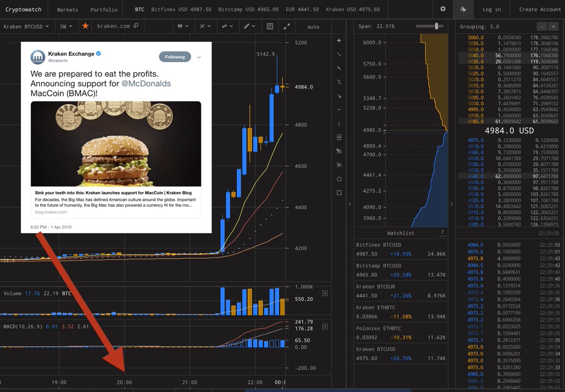This screenshot has width=565, height=392.
Task: Increase order book grouping with plus
Action: [x=553, y=27]
